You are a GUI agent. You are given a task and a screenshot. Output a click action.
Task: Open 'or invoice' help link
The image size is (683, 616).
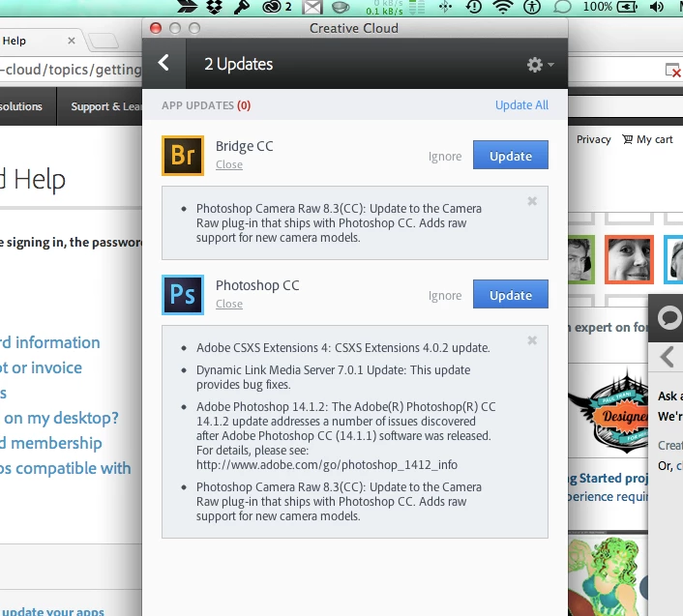coord(41,367)
